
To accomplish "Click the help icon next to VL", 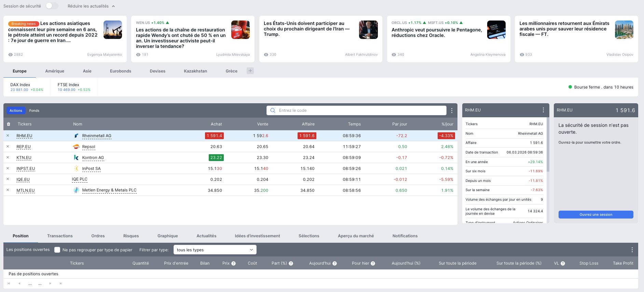I will (x=563, y=263).
